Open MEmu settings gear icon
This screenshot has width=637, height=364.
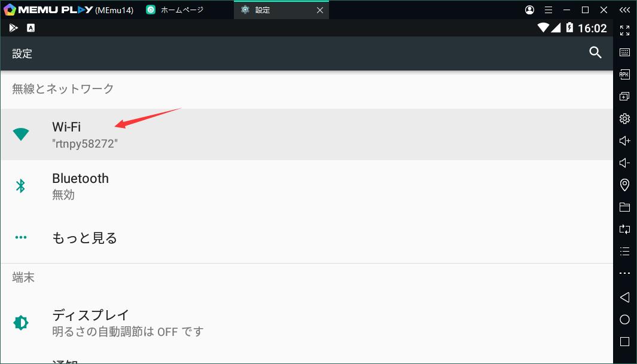[x=625, y=118]
